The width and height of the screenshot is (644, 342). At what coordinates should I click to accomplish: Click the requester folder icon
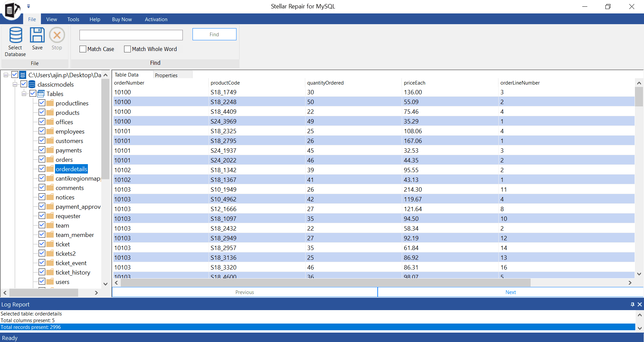pos(50,215)
